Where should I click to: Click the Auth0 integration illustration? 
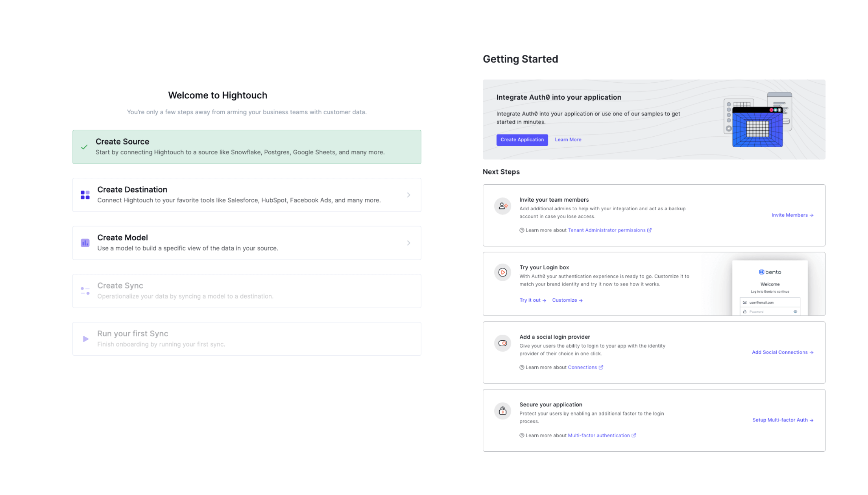(758, 119)
